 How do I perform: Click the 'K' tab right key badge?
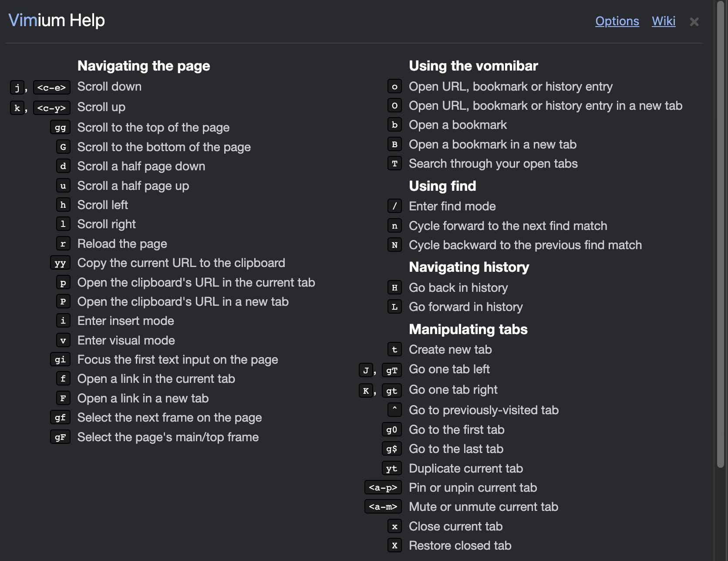366,391
